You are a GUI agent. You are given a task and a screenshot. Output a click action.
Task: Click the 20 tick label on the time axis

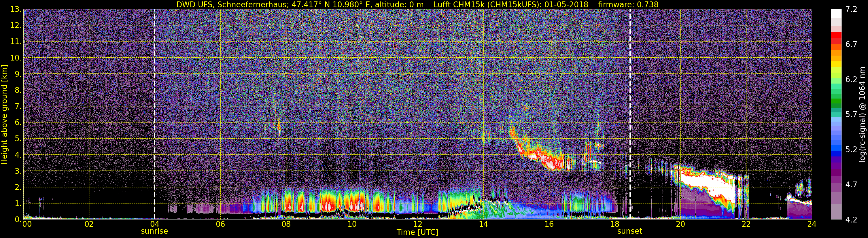[680, 224]
